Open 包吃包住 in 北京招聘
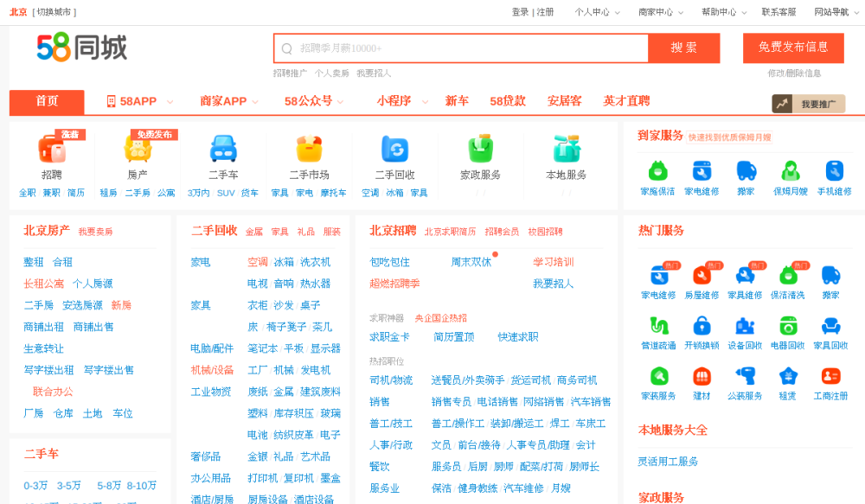865x504 pixels. tap(389, 263)
